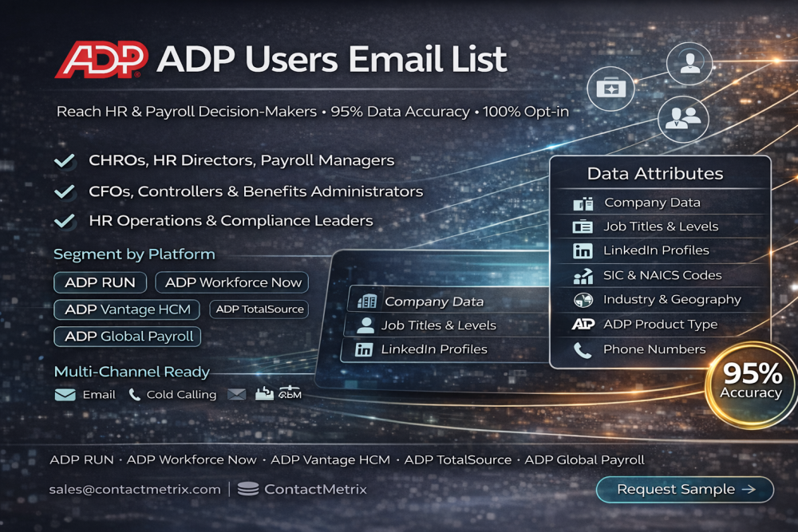
Task: Select the ADP Workforce Now pill
Action: pos(232,283)
